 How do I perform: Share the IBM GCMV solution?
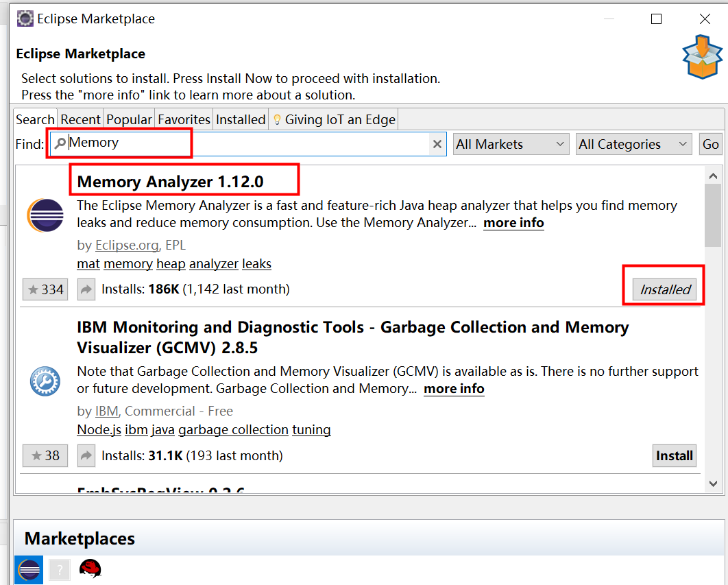(86, 455)
